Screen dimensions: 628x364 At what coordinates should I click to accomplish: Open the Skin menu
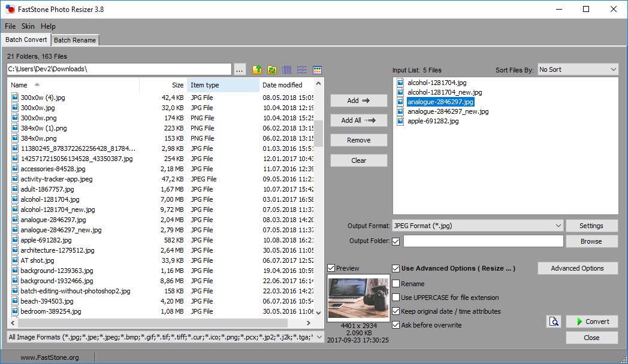coord(28,26)
